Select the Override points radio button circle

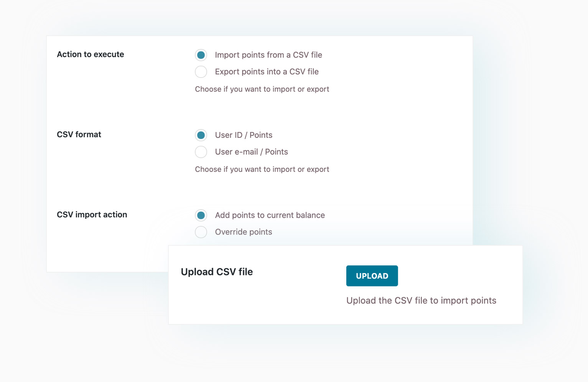pos(201,232)
